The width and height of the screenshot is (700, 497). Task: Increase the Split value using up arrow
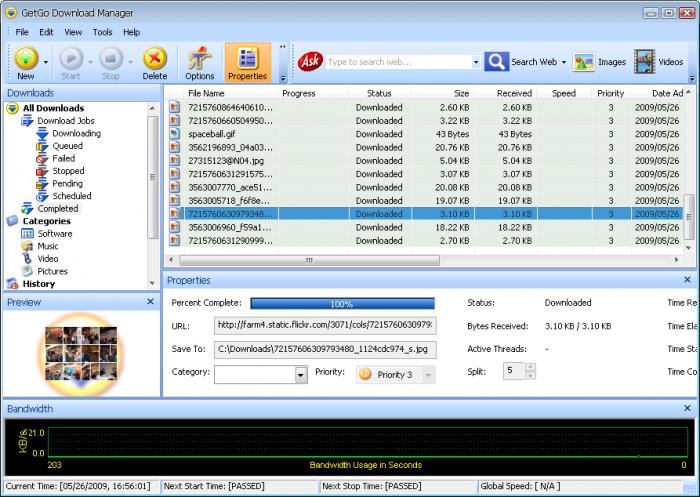(x=530, y=367)
